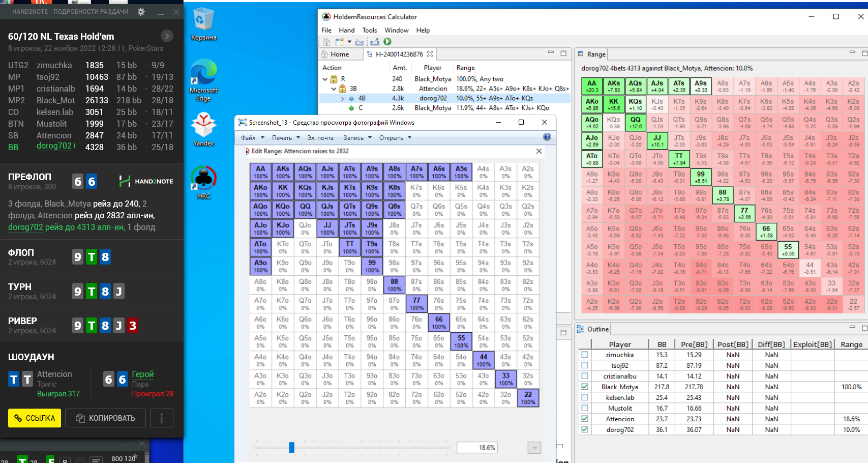This screenshot has width=868, height=463.
Task: Click the yellow ССЫЛКА button
Action: tap(35, 418)
